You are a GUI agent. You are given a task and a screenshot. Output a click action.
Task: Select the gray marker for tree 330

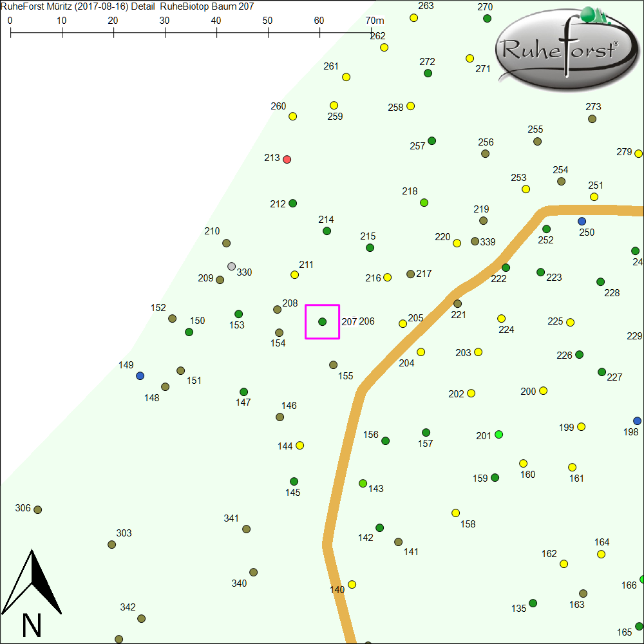232,266
